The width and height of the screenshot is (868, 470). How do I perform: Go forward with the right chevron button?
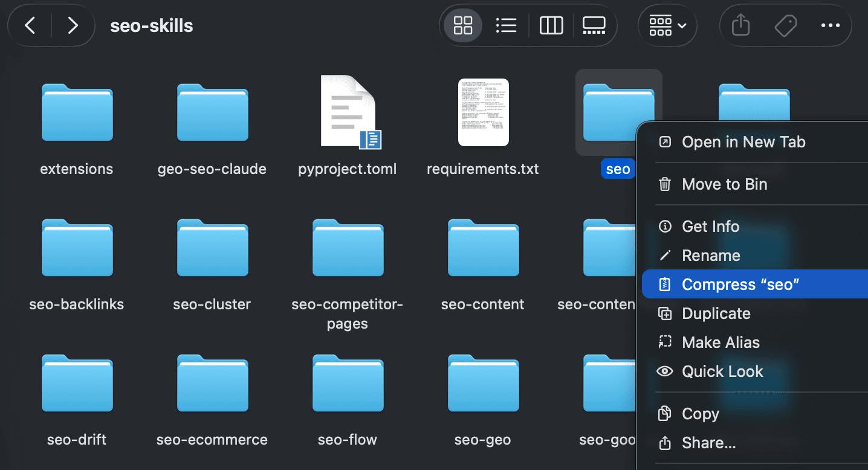pos(73,25)
